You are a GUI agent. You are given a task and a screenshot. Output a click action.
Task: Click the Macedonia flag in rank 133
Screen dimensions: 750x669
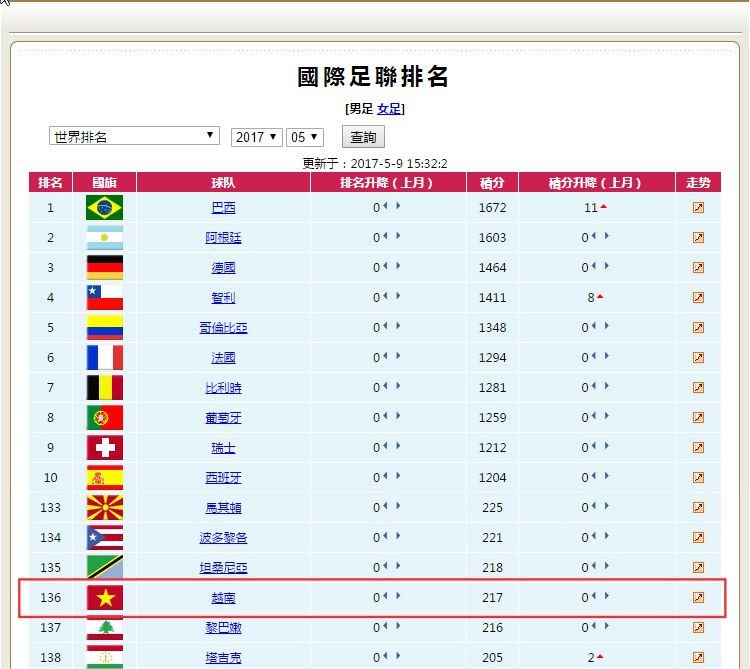104,507
